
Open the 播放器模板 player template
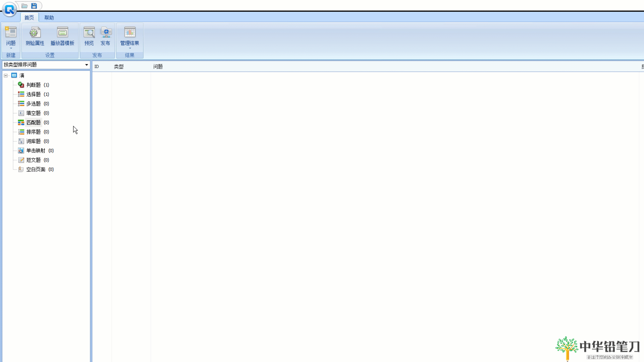tap(62, 36)
